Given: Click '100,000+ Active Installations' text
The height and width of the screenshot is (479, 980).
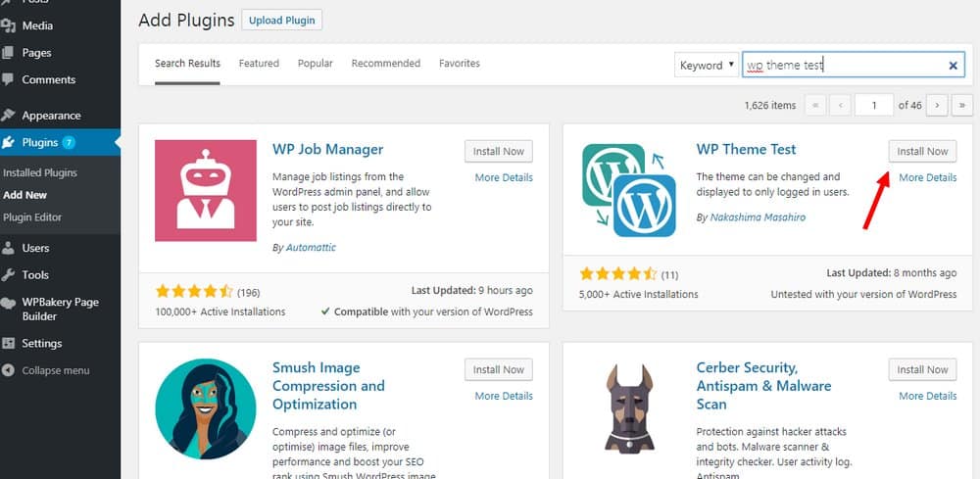Looking at the screenshot, I should 220,311.
